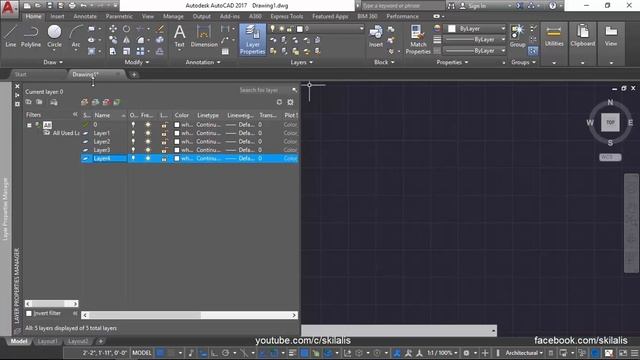Viewport: 640px width, 360px height.
Task: Toggle Freeze sun icon for Layer1
Action: point(148,133)
